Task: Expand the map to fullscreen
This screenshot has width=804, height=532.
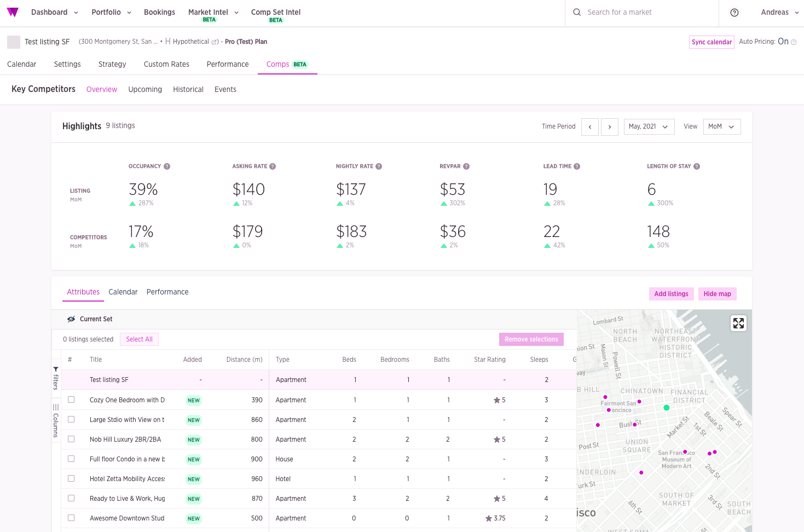Action: [x=739, y=323]
